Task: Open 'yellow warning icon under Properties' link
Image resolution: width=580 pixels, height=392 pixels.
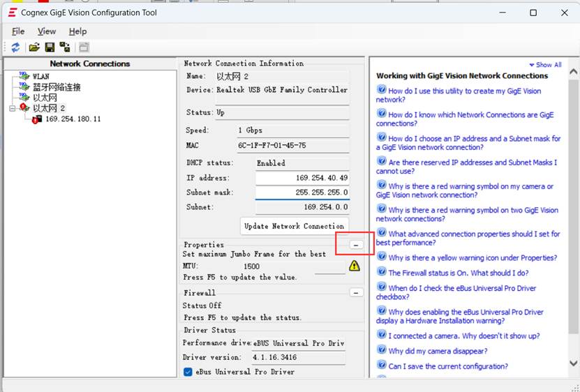Action: pos(473,258)
